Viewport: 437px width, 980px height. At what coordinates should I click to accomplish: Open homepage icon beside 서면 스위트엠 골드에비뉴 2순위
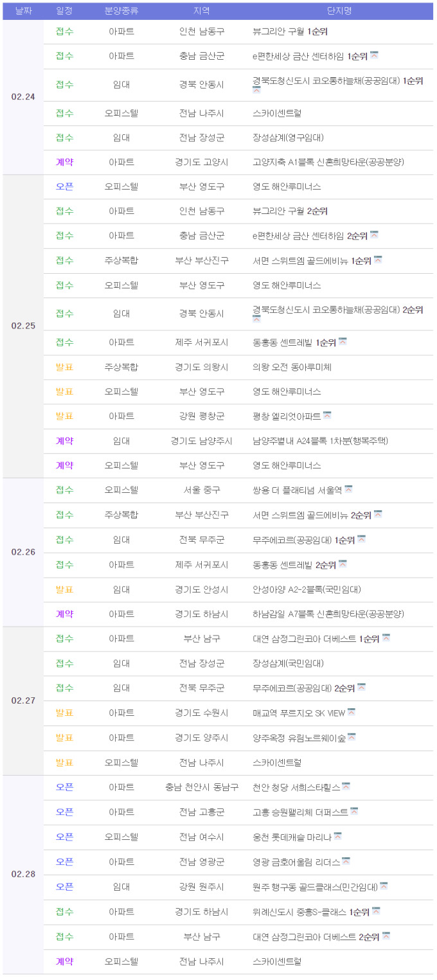(378, 514)
